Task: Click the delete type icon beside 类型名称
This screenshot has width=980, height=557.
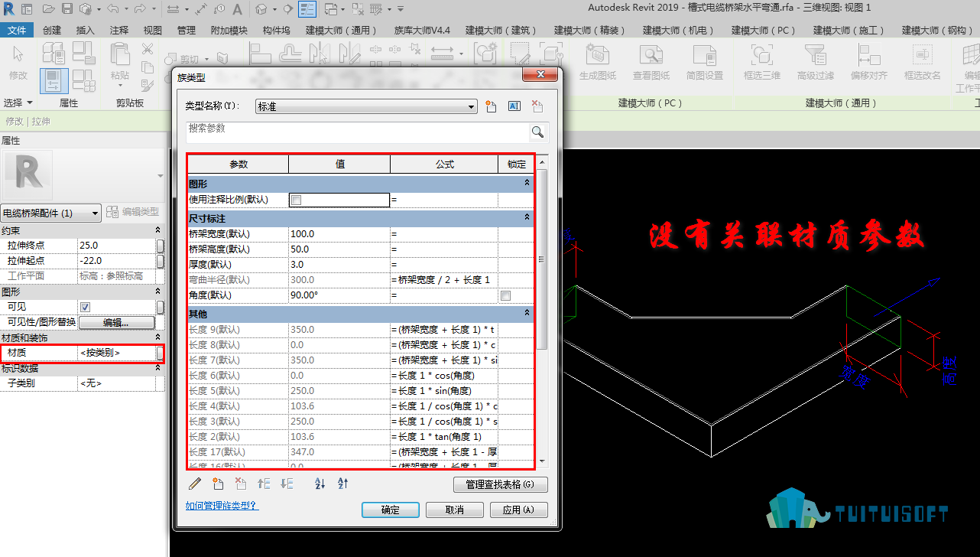Action: point(537,106)
